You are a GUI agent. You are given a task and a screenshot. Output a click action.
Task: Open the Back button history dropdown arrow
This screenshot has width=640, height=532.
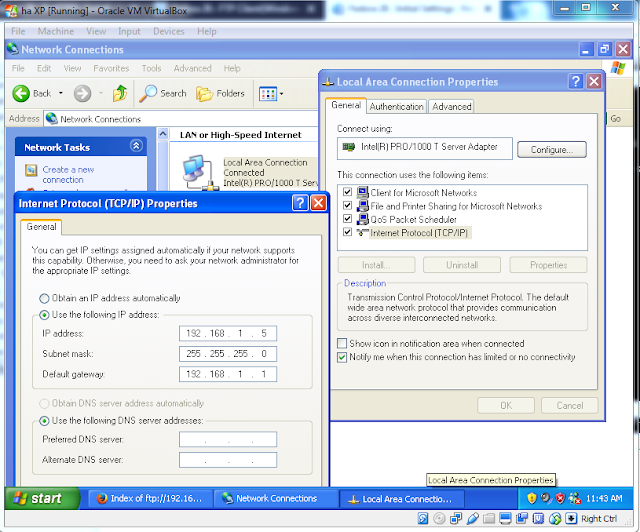tap(60, 93)
